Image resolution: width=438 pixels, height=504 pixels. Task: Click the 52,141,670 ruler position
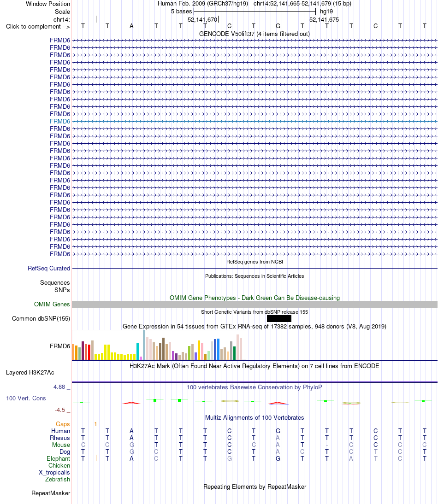[x=202, y=20]
